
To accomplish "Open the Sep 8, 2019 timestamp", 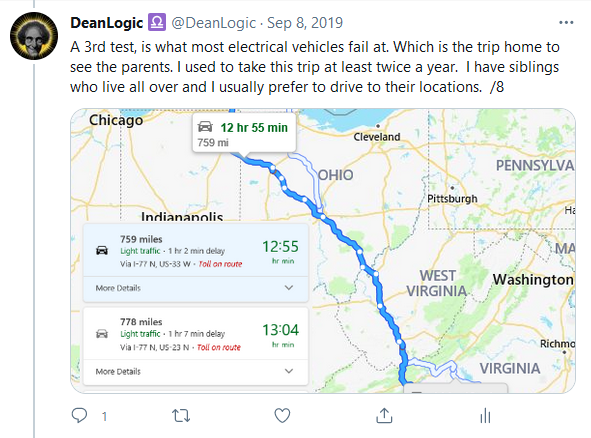I will tap(305, 23).
